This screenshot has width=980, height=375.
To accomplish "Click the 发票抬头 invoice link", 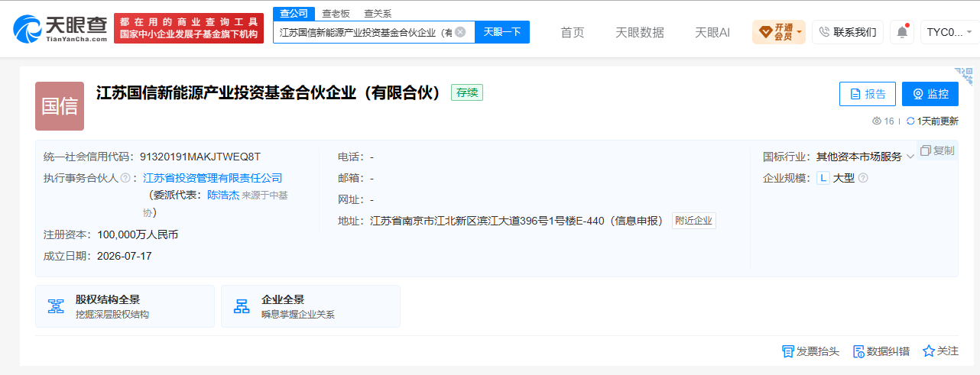I will pyautogui.click(x=810, y=351).
